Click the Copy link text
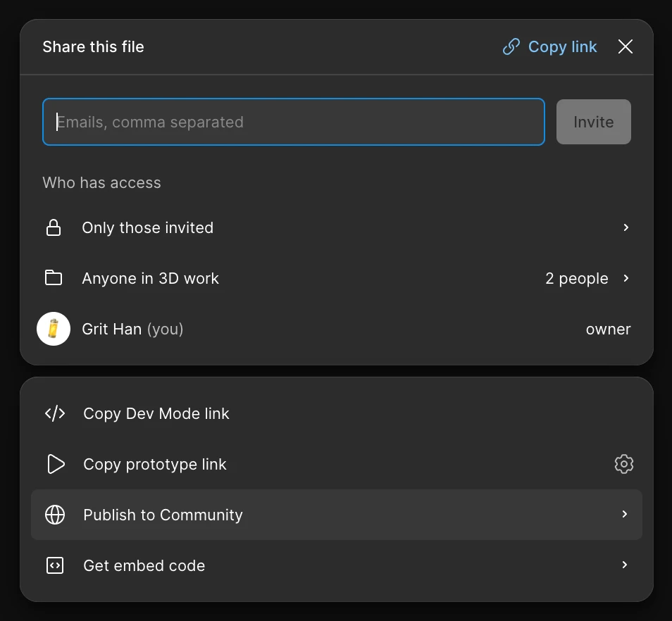The width and height of the screenshot is (672, 621). [x=562, y=47]
